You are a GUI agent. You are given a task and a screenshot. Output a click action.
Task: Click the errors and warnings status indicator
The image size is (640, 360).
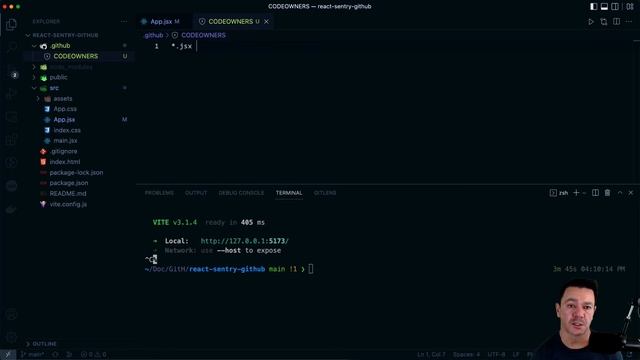pyautogui.click(x=93, y=355)
